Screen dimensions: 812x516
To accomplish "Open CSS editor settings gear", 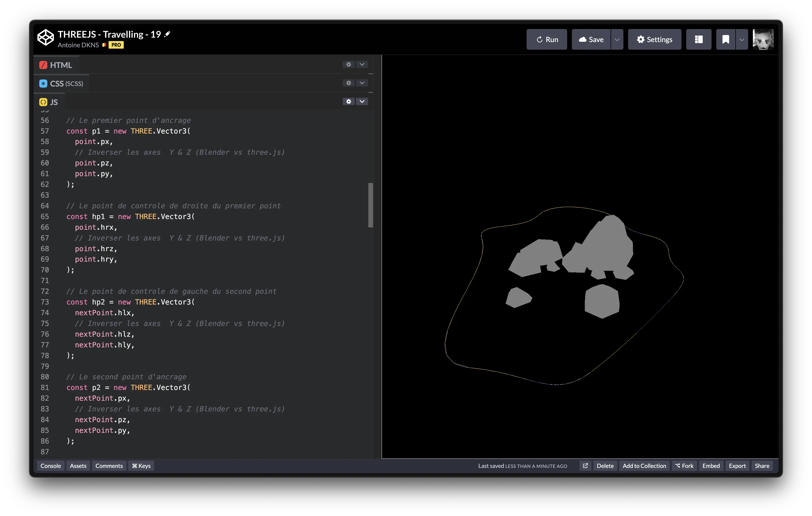I will point(348,83).
